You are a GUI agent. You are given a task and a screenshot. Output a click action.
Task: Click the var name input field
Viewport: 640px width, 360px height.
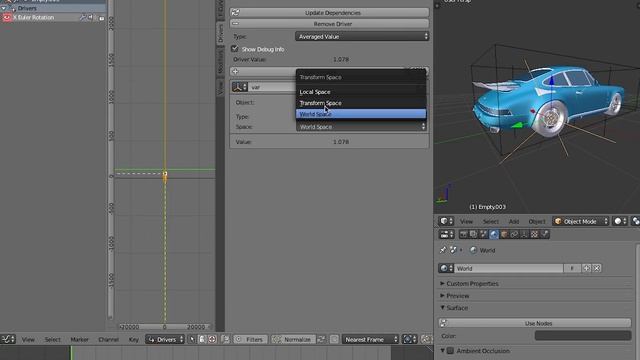272,87
